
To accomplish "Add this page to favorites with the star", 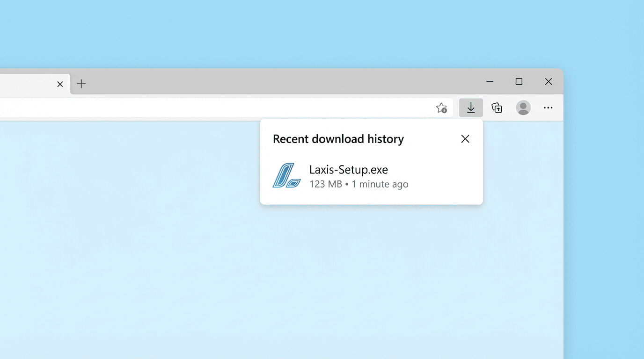I will click(441, 108).
